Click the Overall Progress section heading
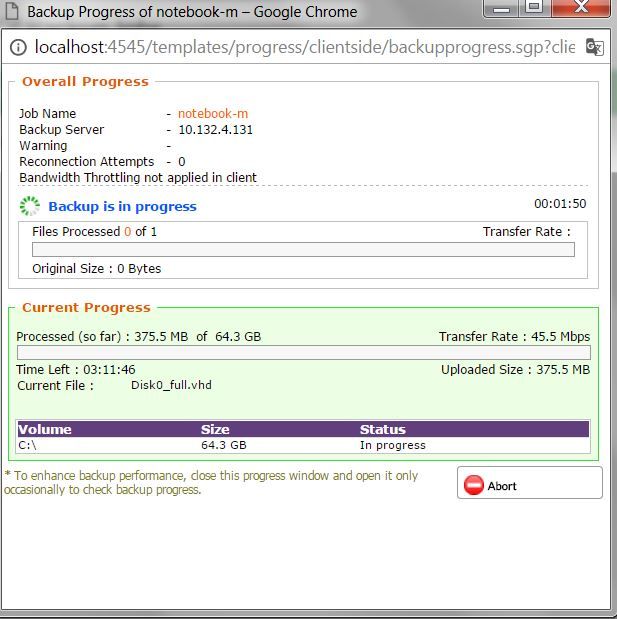 [85, 82]
